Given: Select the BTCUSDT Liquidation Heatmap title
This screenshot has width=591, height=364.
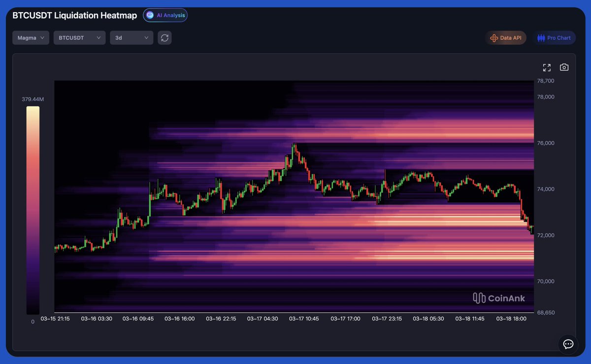Looking at the screenshot, I should (x=74, y=15).
